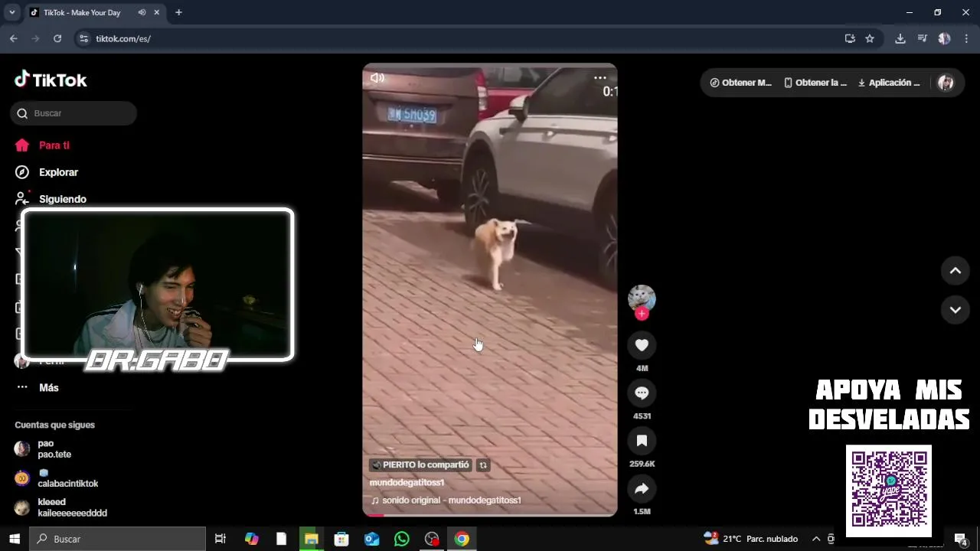This screenshot has width=980, height=551.
Task: Click PIERITO lo compartió label
Action: (420, 465)
